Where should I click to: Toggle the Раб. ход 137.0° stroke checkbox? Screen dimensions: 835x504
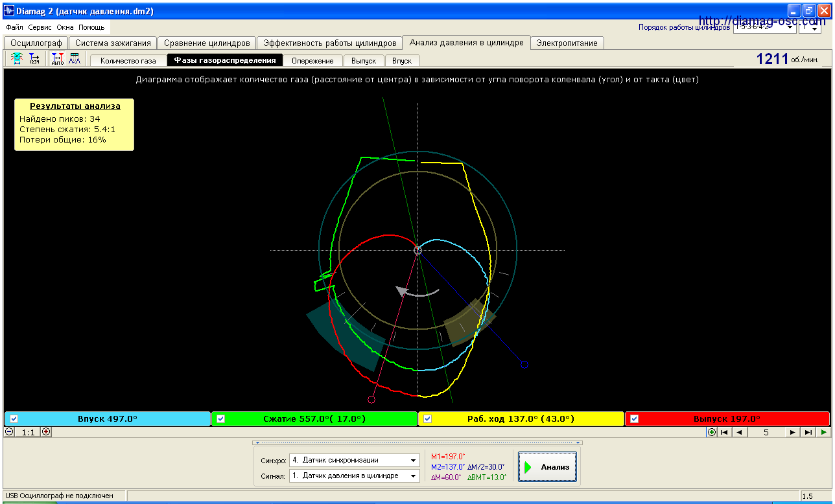[427, 419]
